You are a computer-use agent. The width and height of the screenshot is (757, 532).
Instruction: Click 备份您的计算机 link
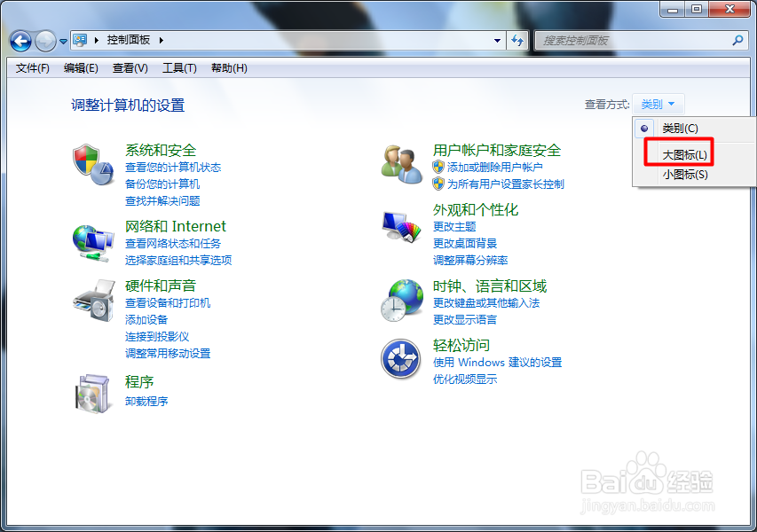(x=162, y=184)
